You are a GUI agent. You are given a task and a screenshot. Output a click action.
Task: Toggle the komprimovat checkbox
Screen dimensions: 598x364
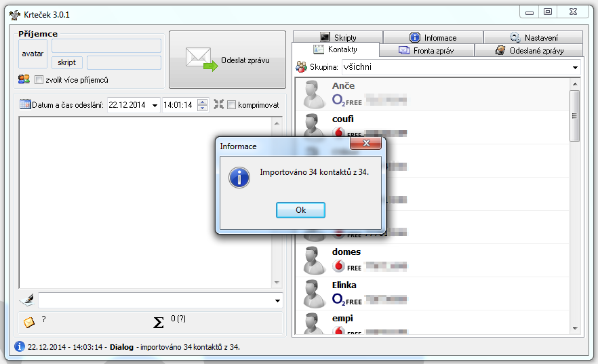tap(232, 105)
